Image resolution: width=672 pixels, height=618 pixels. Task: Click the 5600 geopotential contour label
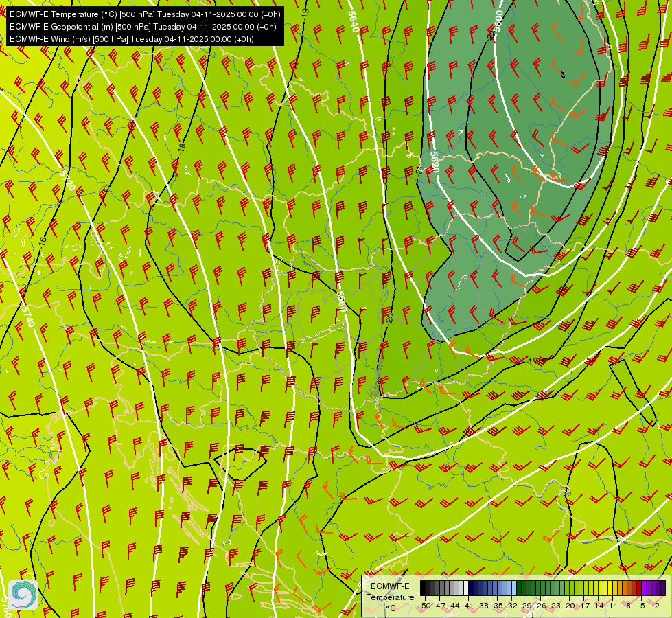(x=498, y=21)
